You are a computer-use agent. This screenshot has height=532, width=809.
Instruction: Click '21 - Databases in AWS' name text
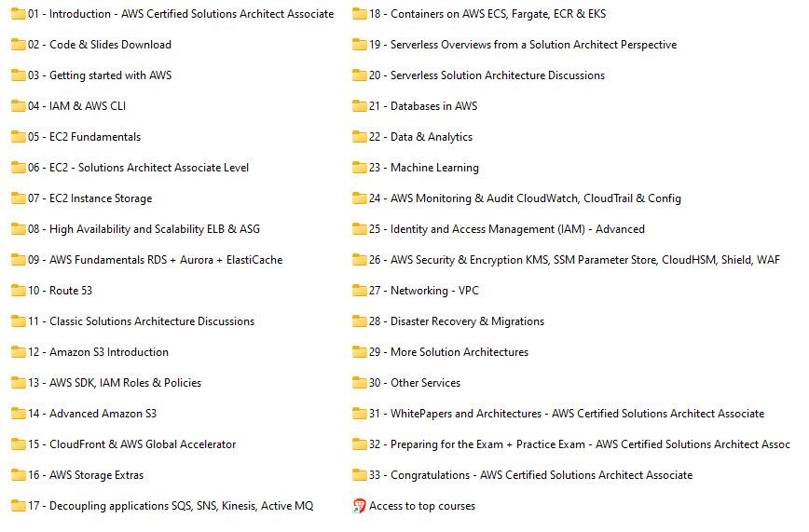(423, 106)
